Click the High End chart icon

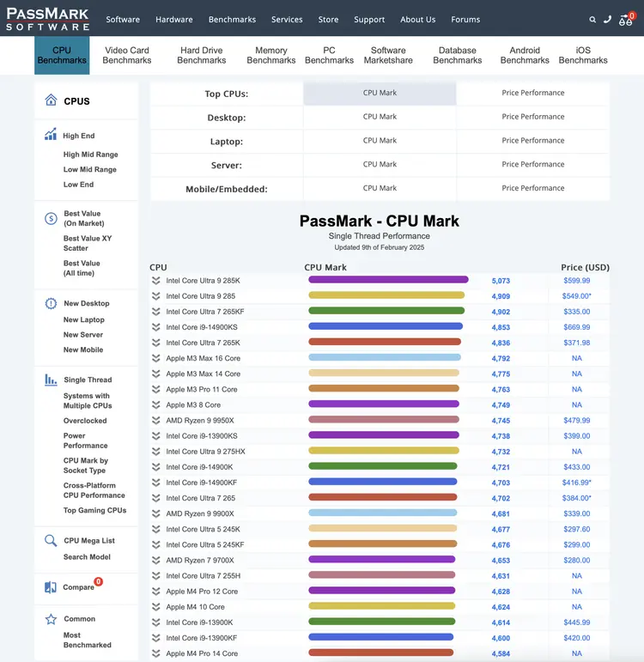pos(51,135)
